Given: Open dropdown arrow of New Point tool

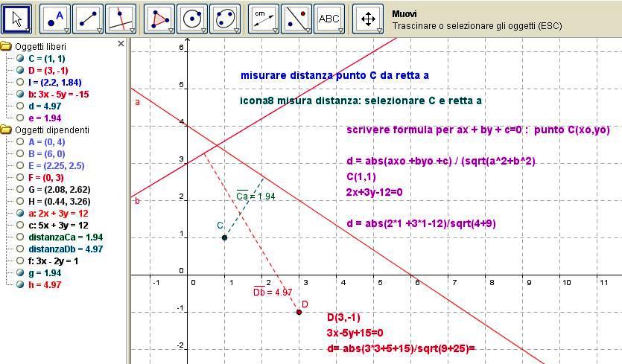Looking at the screenshot, I should point(66,31).
